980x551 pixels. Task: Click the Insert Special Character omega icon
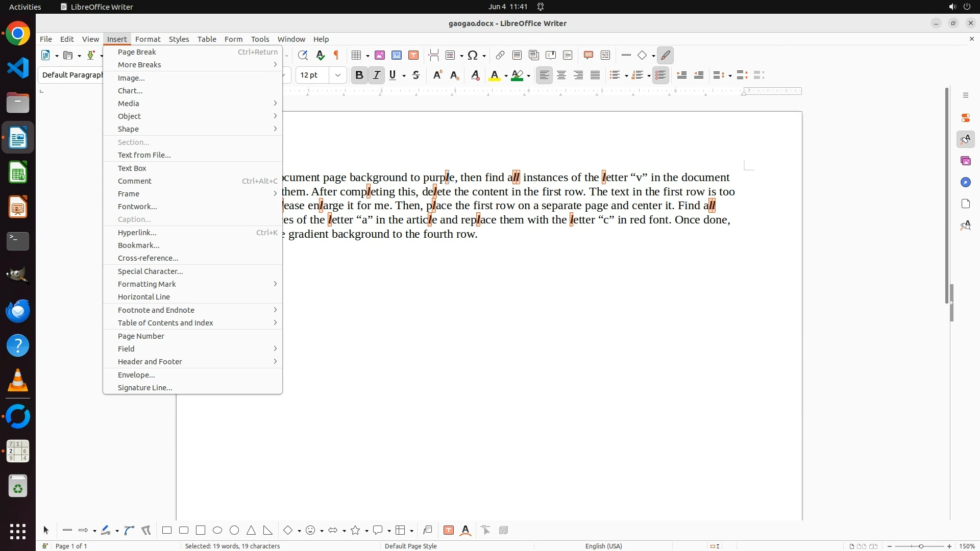click(473, 55)
